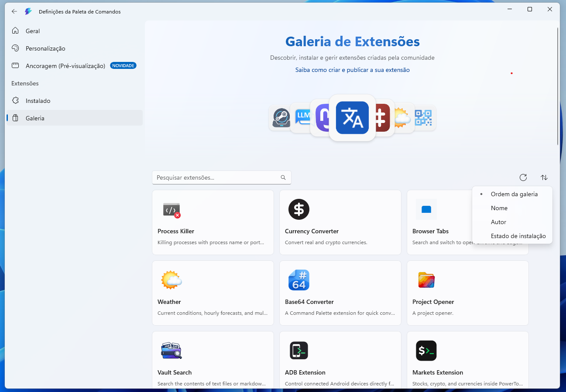Click the Vault Search icon

pyautogui.click(x=172, y=351)
